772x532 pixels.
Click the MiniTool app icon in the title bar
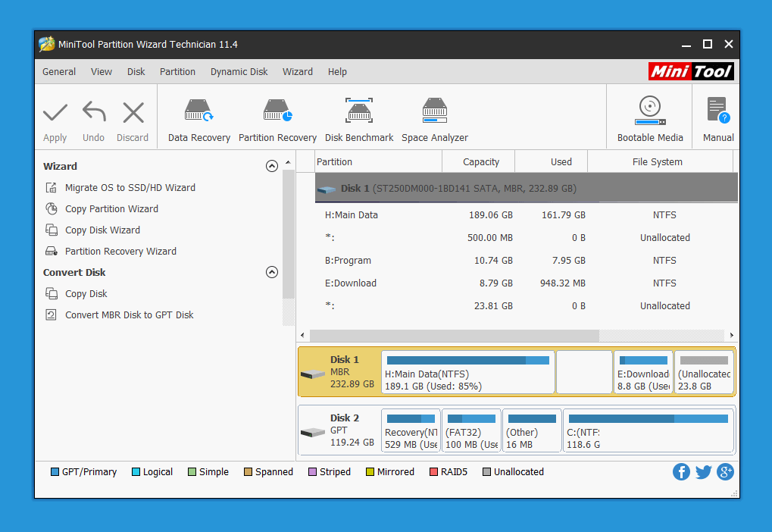point(47,44)
